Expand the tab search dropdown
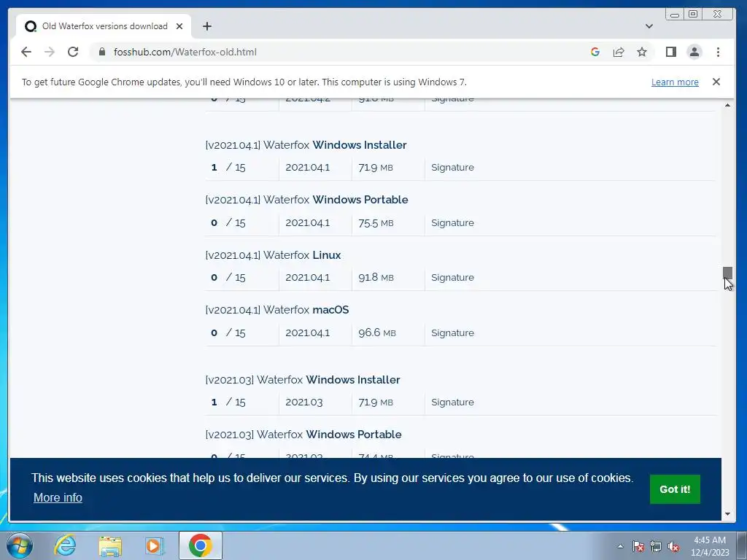The height and width of the screenshot is (560, 747). tap(649, 26)
